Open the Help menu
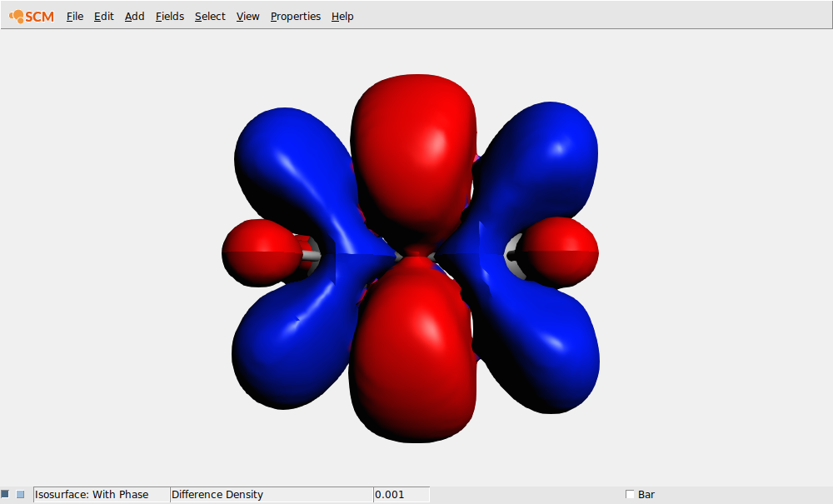 [342, 16]
